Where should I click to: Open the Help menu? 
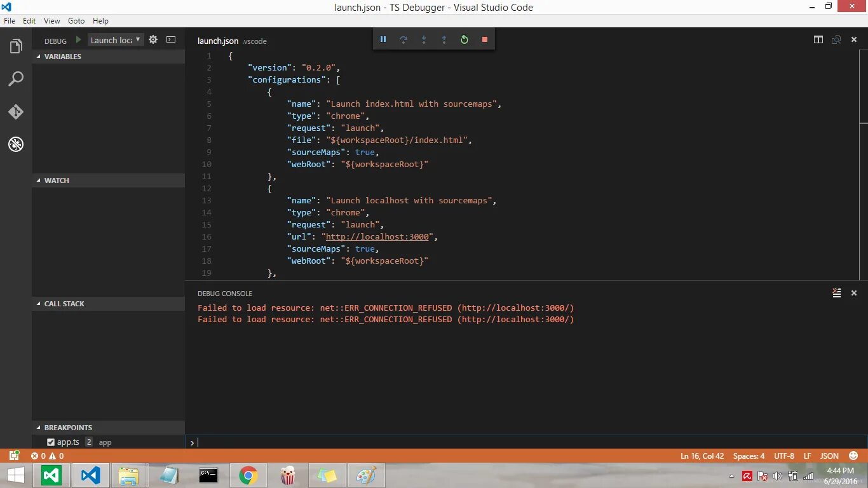tap(100, 20)
